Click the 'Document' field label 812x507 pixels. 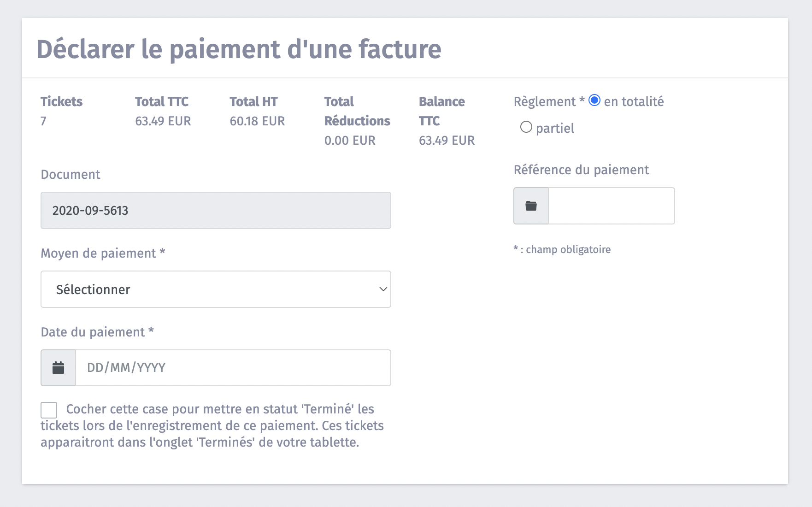click(x=71, y=175)
